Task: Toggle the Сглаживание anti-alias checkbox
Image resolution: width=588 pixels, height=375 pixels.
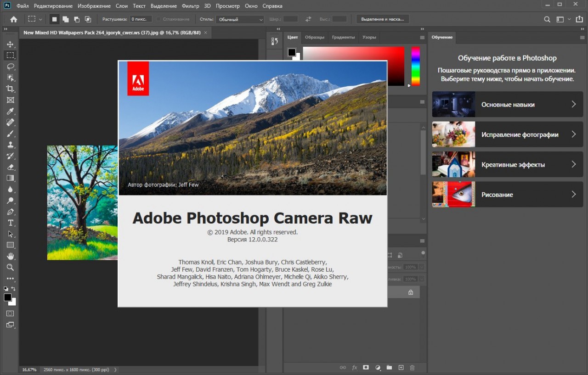Action: click(x=159, y=19)
